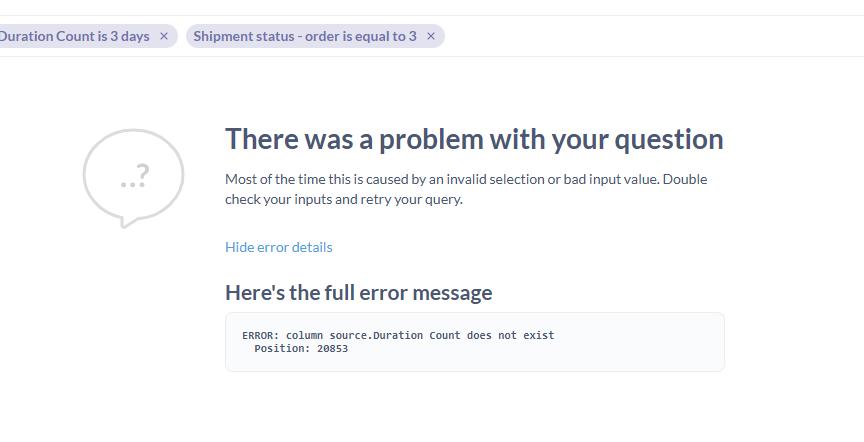Remove the Duration Count filter with its X
Image resolution: width=864 pixels, height=442 pixels.
pyautogui.click(x=164, y=36)
